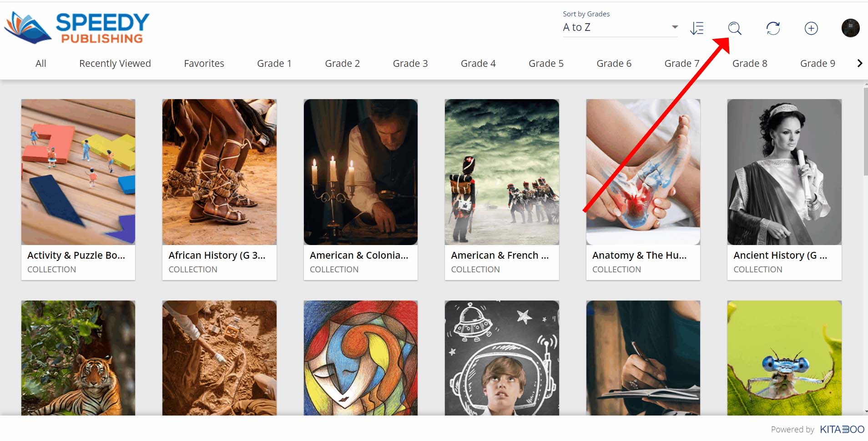Click the refresh sync icon
Viewport: 868px width, 441px height.
click(773, 28)
